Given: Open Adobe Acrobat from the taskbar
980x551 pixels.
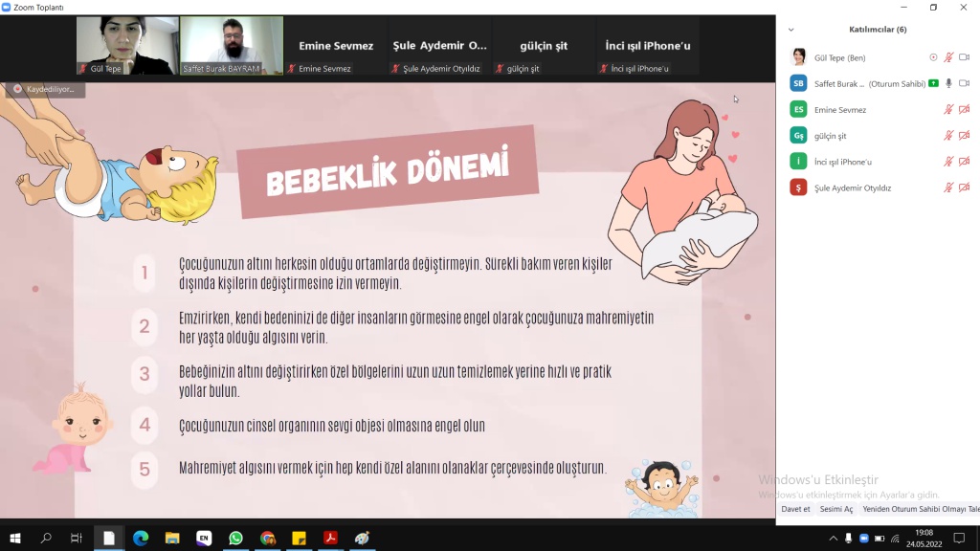Looking at the screenshot, I should point(330,539).
